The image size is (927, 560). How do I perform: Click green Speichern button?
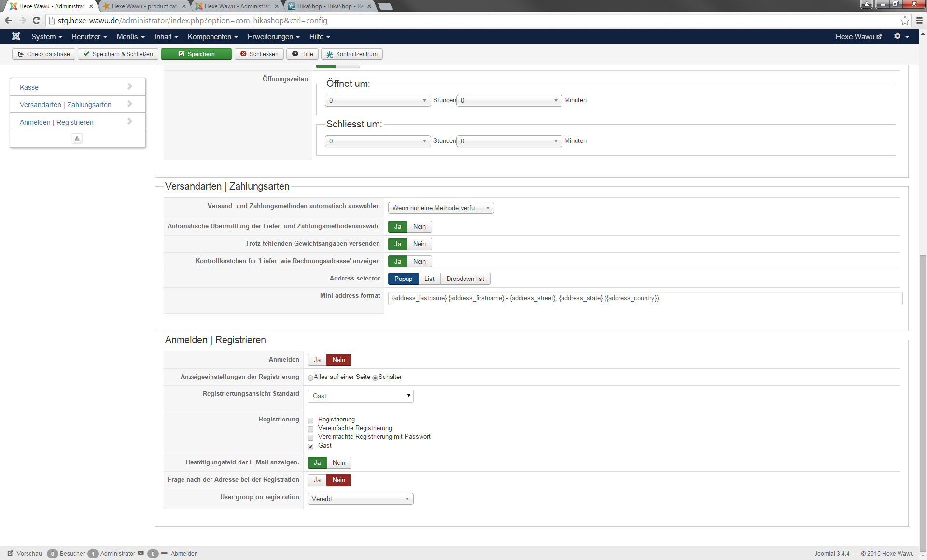196,54
